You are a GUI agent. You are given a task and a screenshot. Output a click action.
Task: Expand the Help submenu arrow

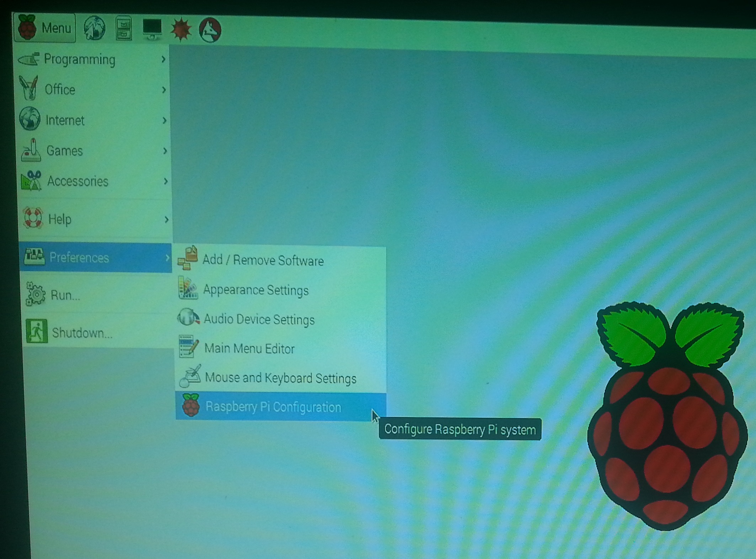point(166,220)
